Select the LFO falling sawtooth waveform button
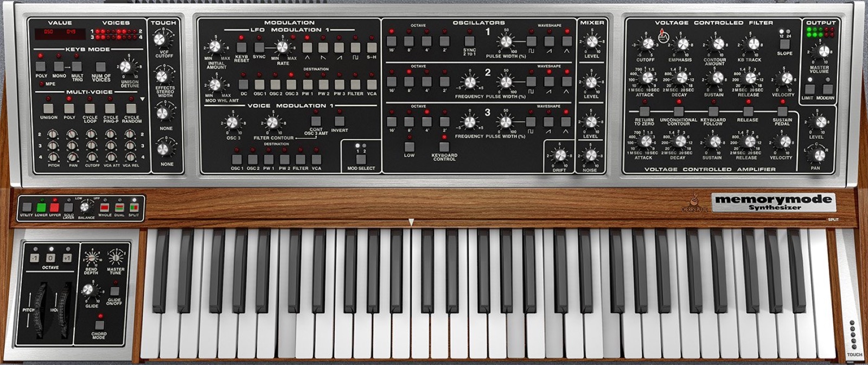868x365 pixels. pyautogui.click(x=323, y=47)
